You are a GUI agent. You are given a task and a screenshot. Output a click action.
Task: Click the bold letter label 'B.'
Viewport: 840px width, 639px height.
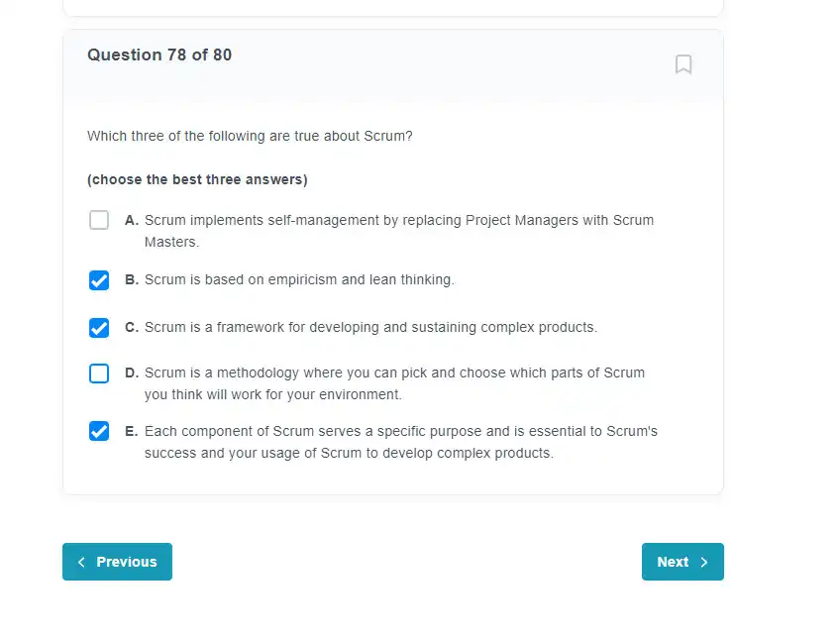[132, 279]
